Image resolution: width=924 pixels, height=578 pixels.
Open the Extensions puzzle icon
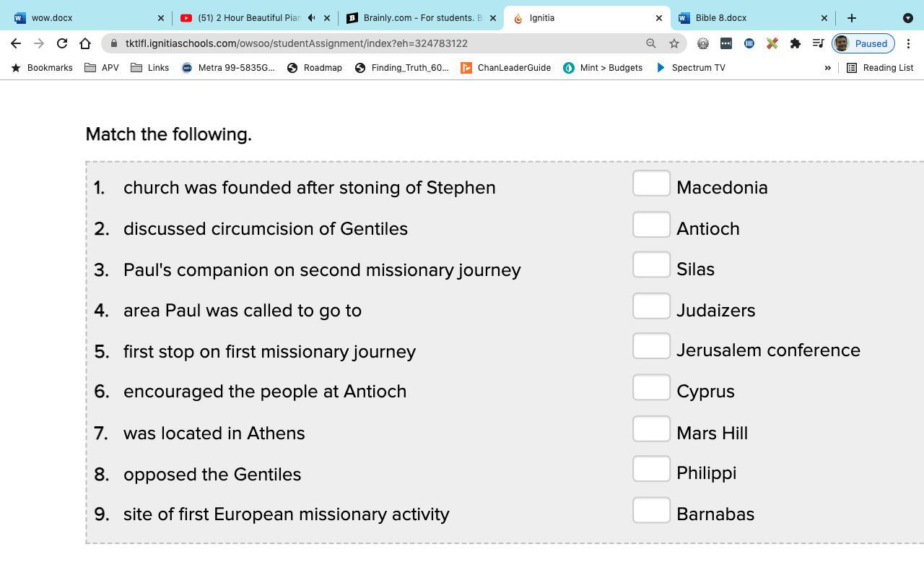(x=796, y=43)
